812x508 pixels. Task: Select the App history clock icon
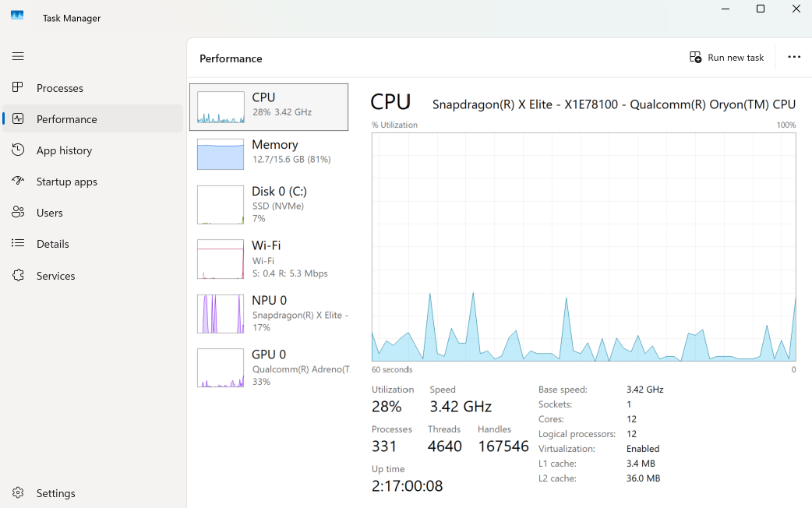point(18,150)
